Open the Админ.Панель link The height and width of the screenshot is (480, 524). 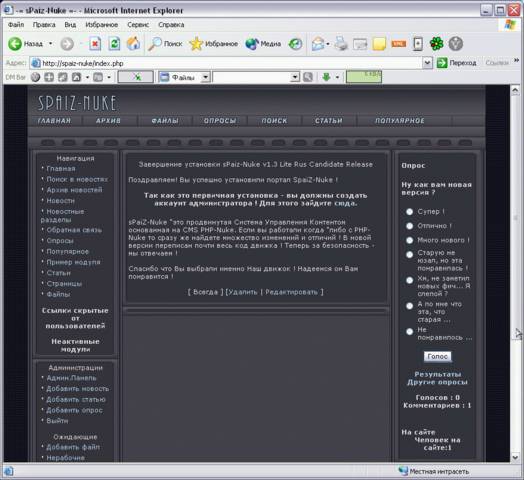pos(71,378)
